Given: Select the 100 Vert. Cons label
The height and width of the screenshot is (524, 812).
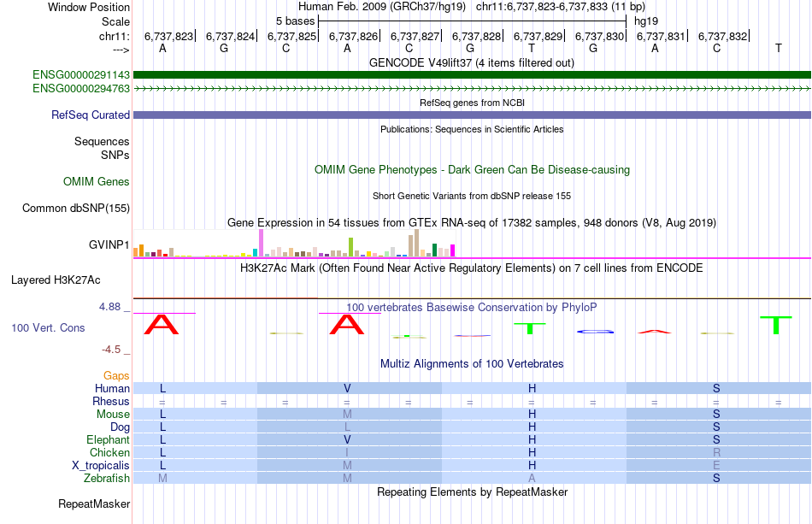Looking at the screenshot, I should click(x=48, y=327).
